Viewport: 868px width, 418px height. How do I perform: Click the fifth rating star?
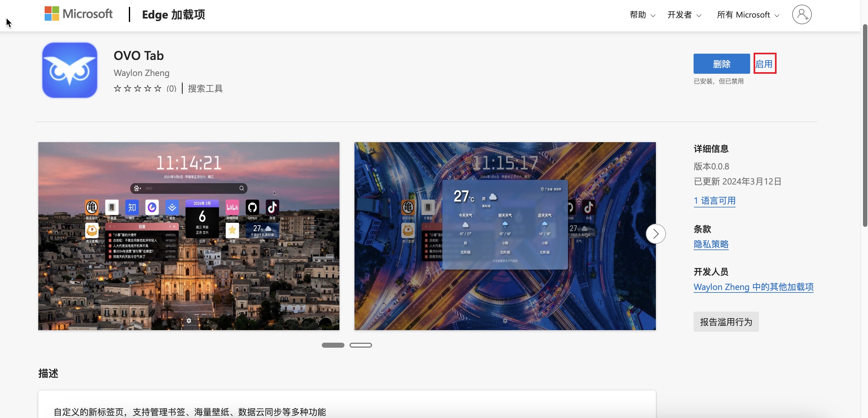pos(158,88)
